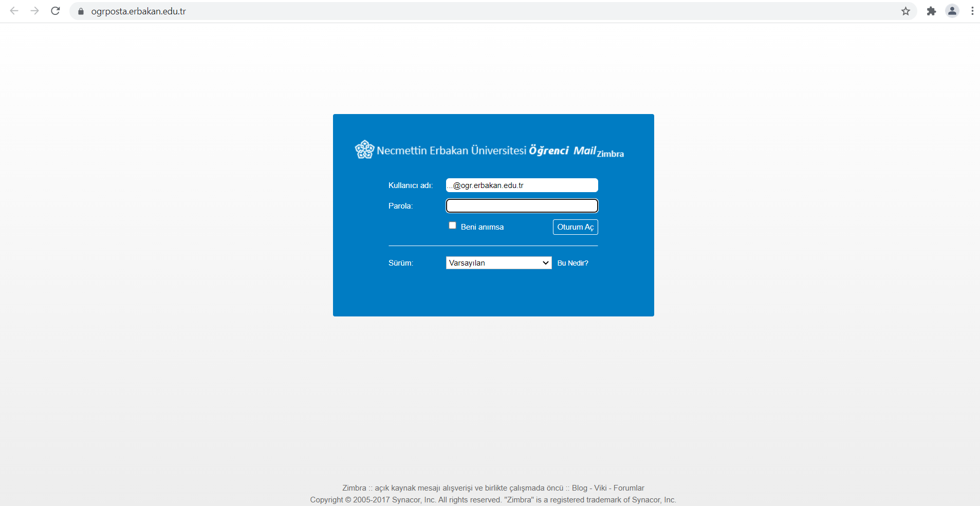Screen dimensions: 980x506
Task: Open the Viki footer link
Action: tap(600, 488)
